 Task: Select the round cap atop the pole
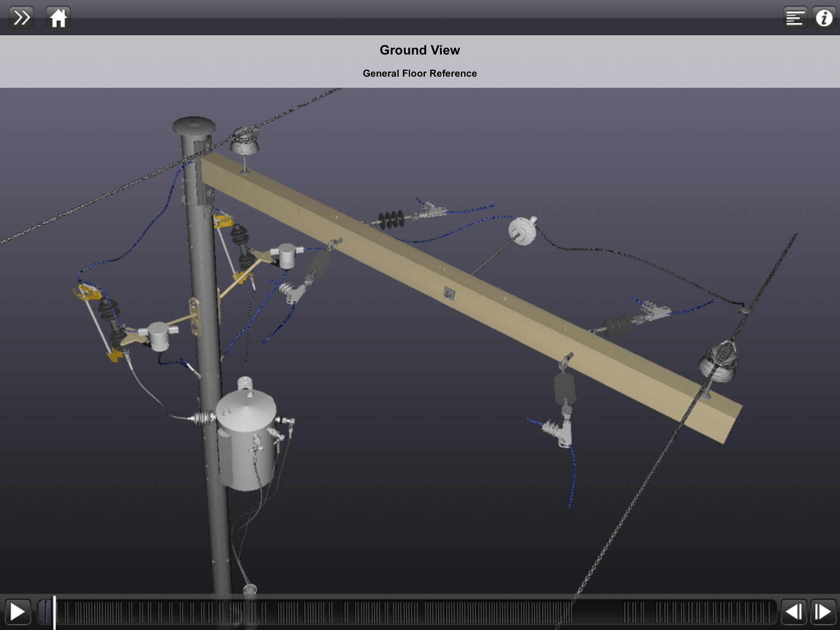(x=194, y=125)
